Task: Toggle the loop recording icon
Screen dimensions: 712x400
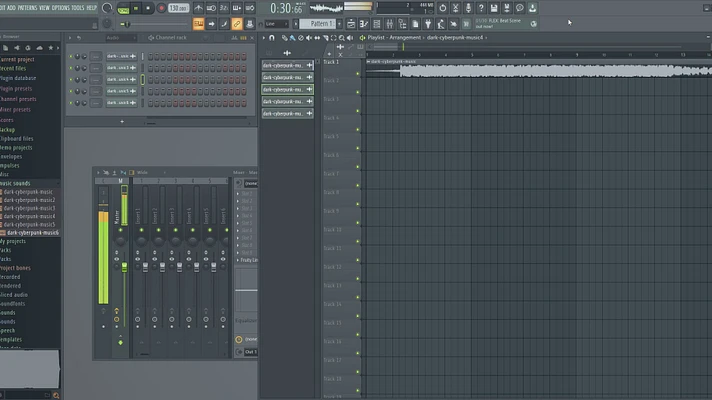Action: coord(250,8)
